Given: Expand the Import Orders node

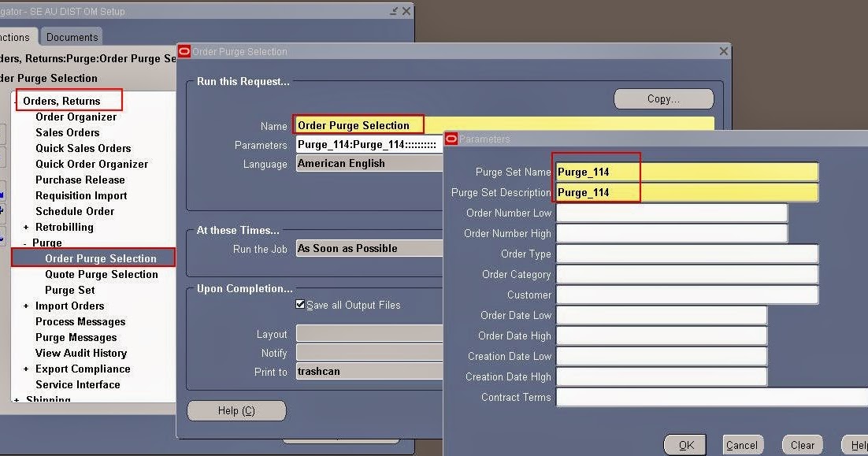Looking at the screenshot, I should [26, 306].
